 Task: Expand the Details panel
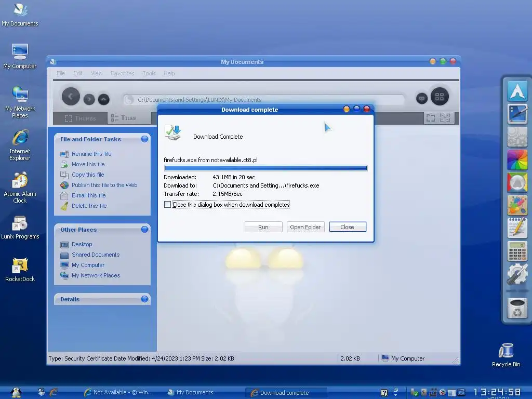click(x=144, y=299)
